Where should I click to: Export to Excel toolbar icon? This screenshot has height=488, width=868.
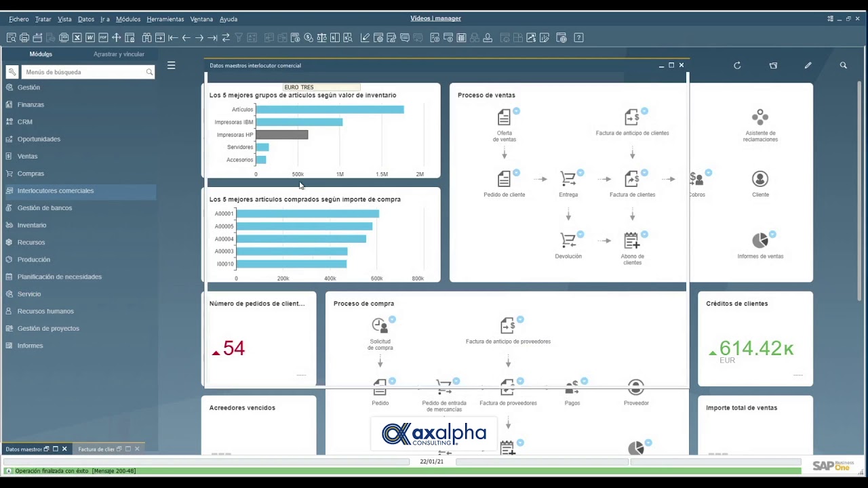77,38
